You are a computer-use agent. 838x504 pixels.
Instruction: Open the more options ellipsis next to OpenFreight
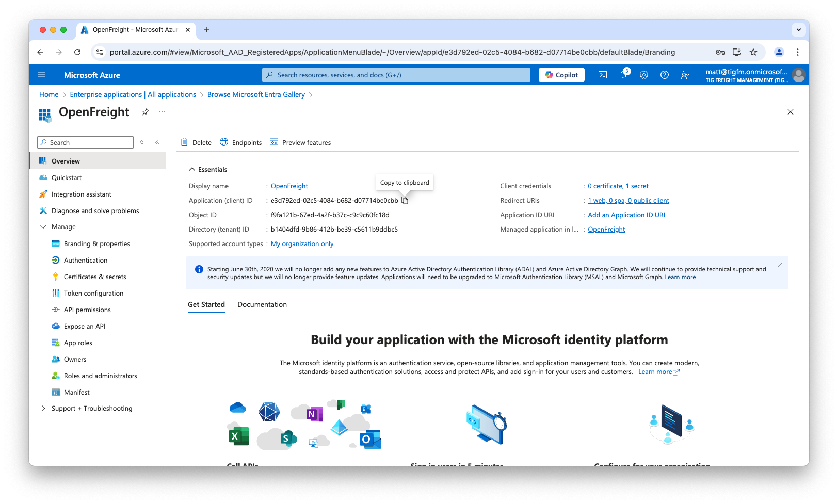(x=162, y=112)
